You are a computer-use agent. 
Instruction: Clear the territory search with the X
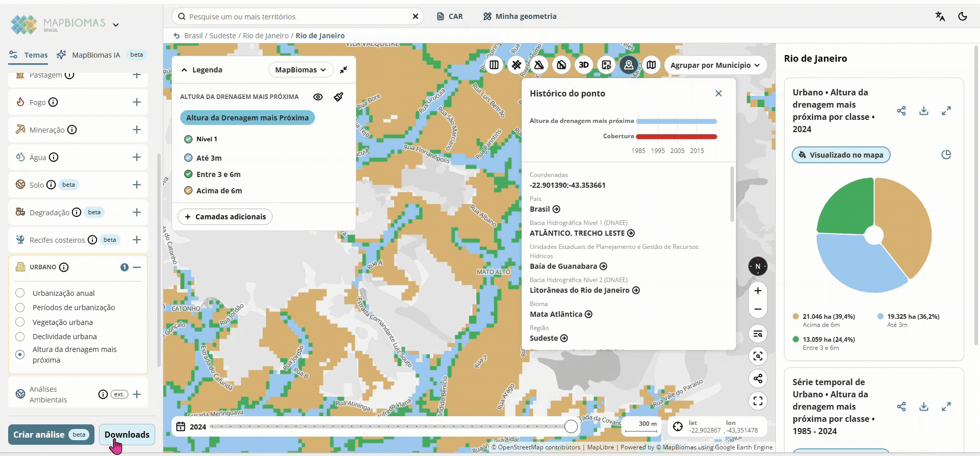pos(415,16)
